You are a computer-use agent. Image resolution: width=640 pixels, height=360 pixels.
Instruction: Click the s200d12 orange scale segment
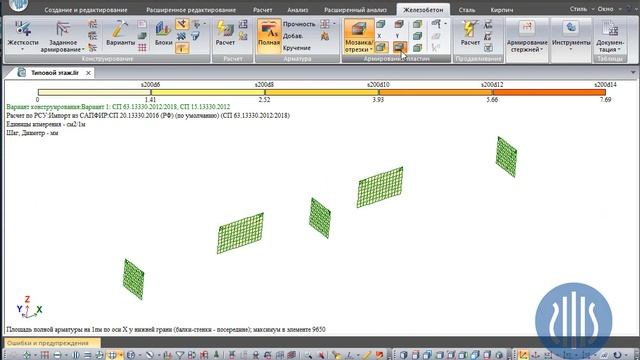[x=436, y=93]
